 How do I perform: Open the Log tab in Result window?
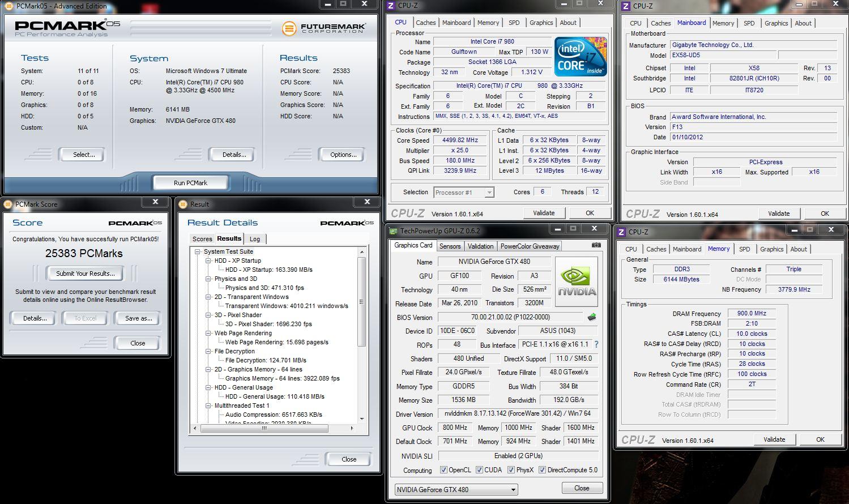coord(255,239)
